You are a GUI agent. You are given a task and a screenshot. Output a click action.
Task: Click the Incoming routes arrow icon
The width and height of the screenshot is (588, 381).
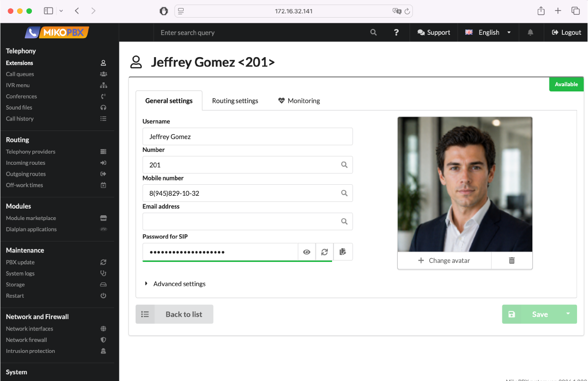point(103,163)
